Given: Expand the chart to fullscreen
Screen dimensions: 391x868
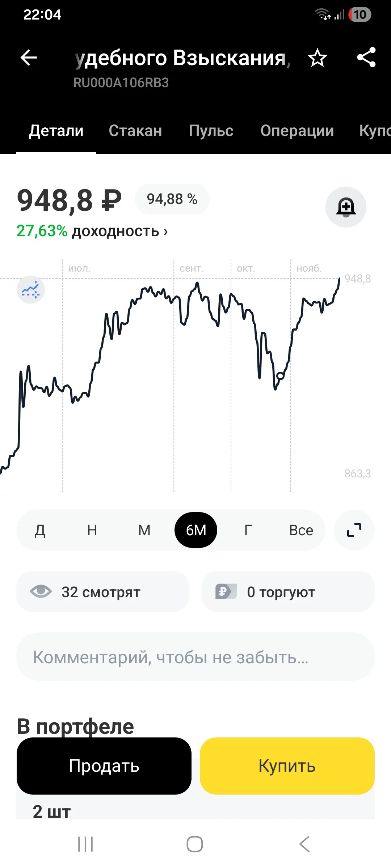Looking at the screenshot, I should click(354, 530).
